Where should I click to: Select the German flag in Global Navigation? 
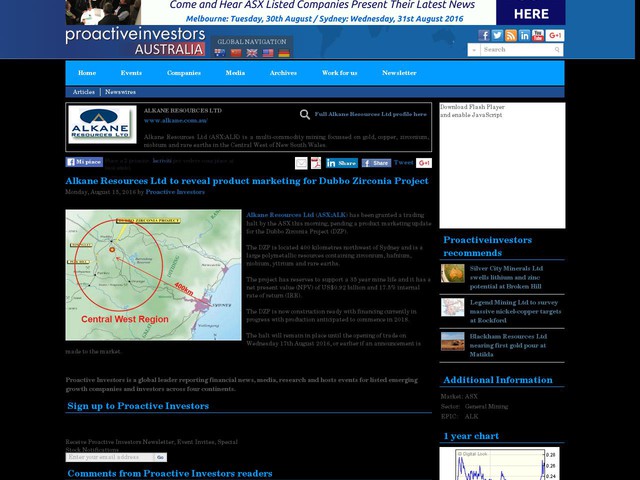(x=284, y=53)
